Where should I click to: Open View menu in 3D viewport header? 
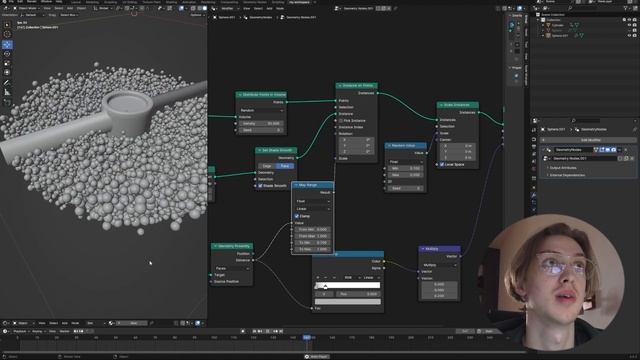47,8
